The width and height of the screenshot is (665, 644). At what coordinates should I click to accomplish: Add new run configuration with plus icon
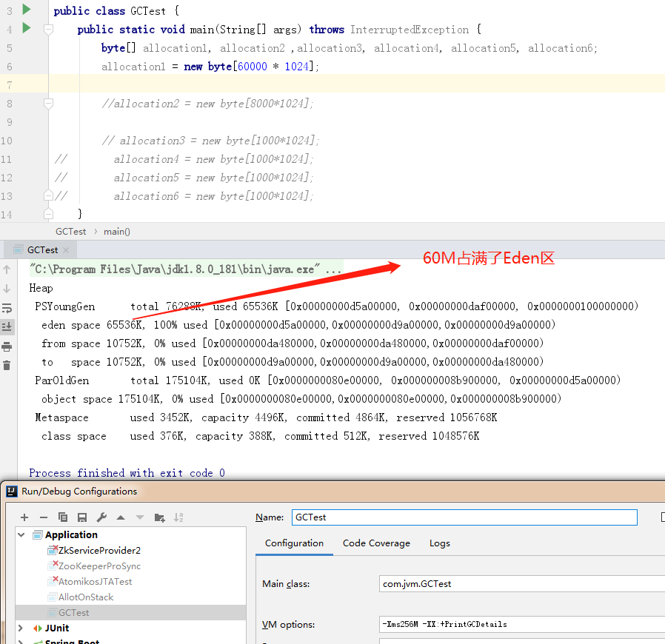pyautogui.click(x=24, y=517)
